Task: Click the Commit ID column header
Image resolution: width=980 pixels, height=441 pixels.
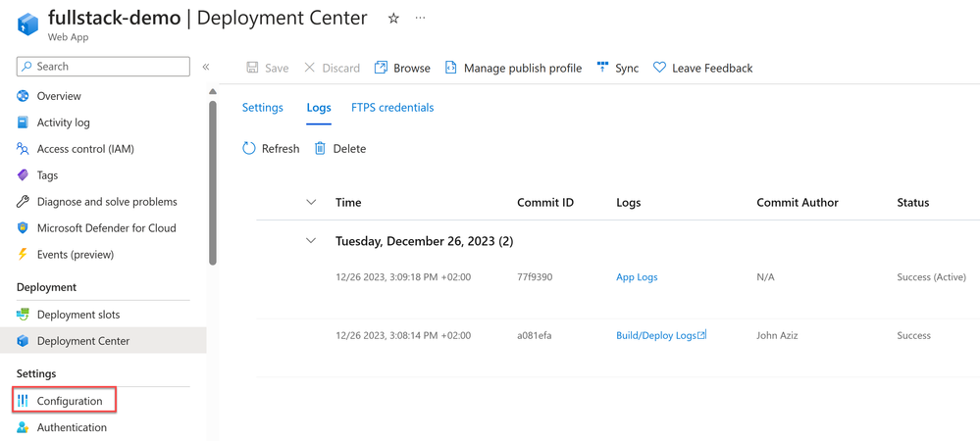Action: pyautogui.click(x=545, y=203)
